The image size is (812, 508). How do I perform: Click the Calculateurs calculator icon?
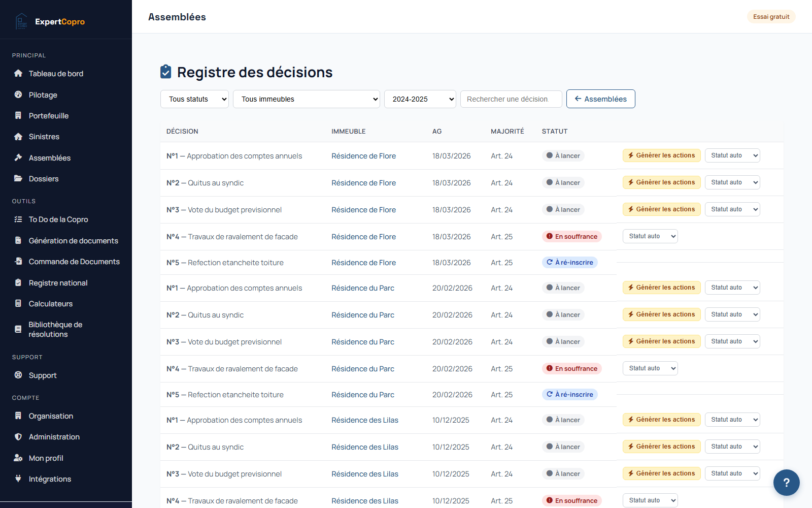18,303
